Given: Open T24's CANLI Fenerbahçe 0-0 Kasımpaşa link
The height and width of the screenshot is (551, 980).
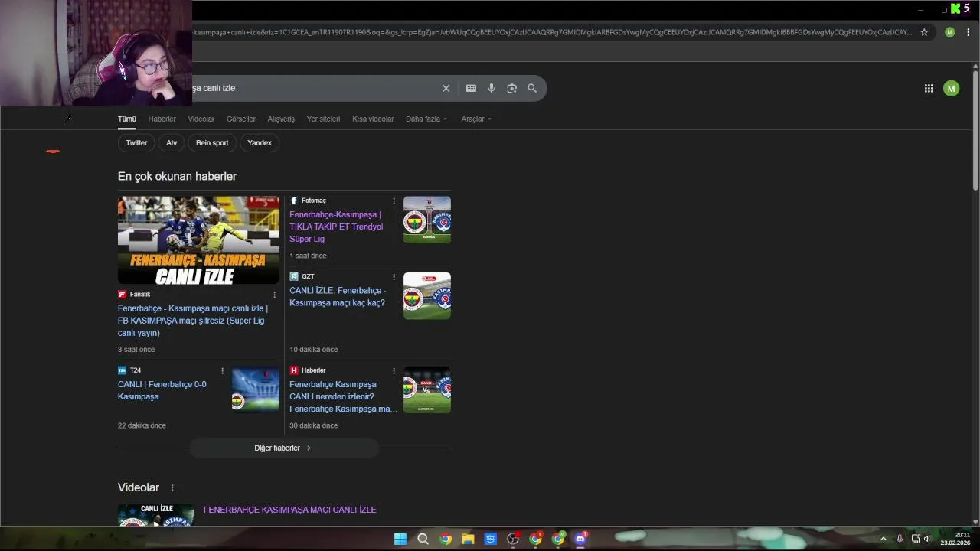Looking at the screenshot, I should click(162, 390).
